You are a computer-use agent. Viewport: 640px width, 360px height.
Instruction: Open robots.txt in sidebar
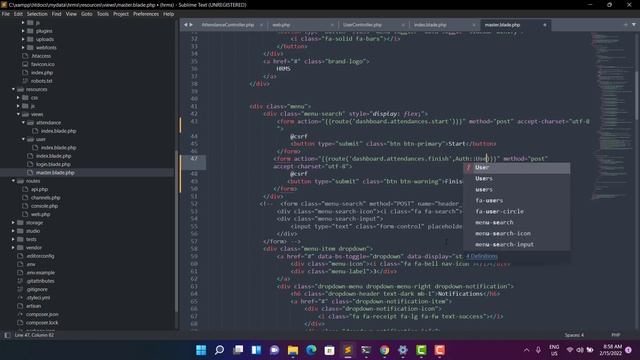point(42,81)
